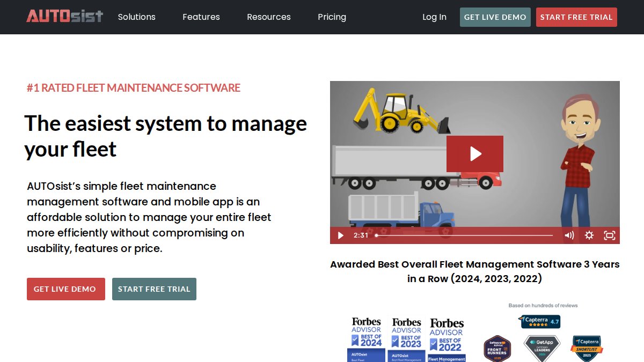
Task: Click the video progress bar
Action: pyautogui.click(x=464, y=235)
